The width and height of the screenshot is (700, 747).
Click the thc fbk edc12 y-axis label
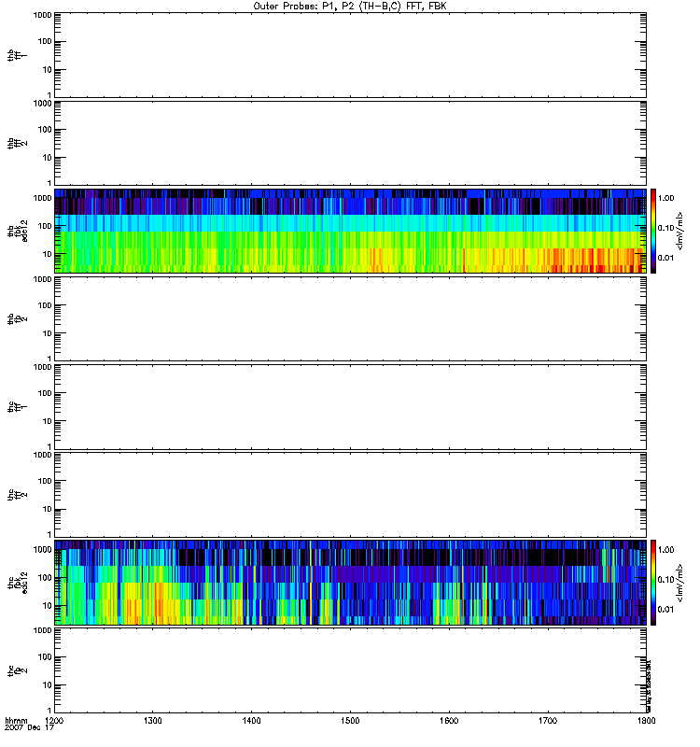coord(18,582)
